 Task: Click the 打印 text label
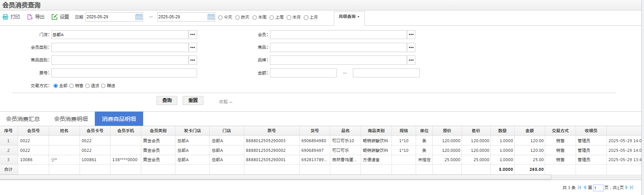tap(15, 17)
